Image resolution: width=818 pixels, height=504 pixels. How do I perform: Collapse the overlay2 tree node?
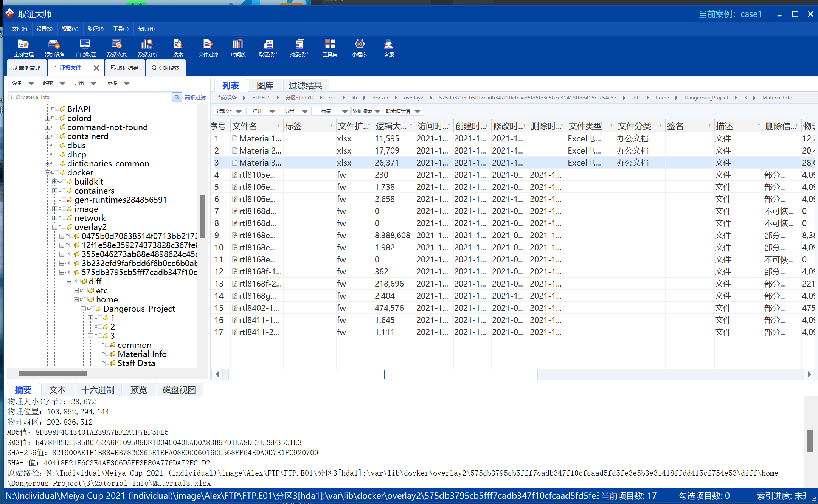55,227
